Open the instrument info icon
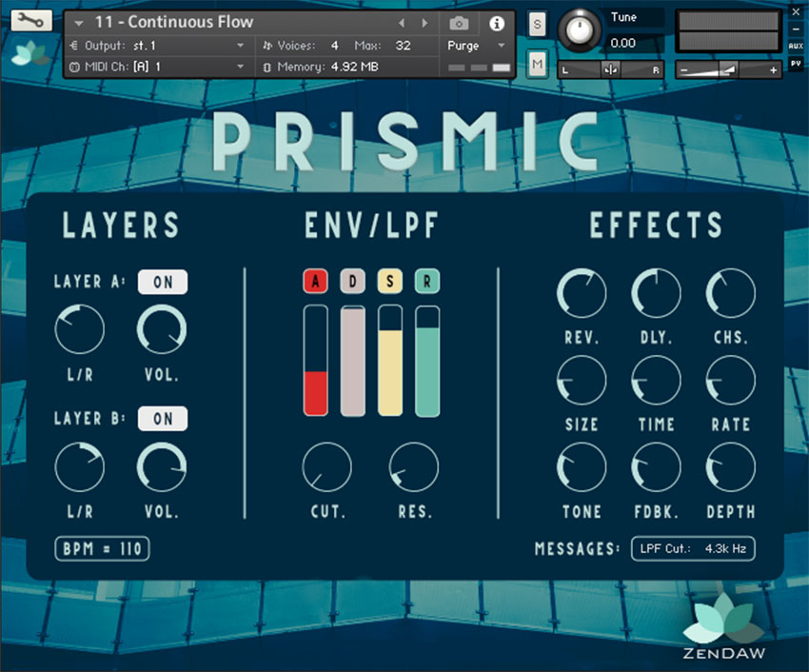The width and height of the screenshot is (809, 672). (x=496, y=23)
